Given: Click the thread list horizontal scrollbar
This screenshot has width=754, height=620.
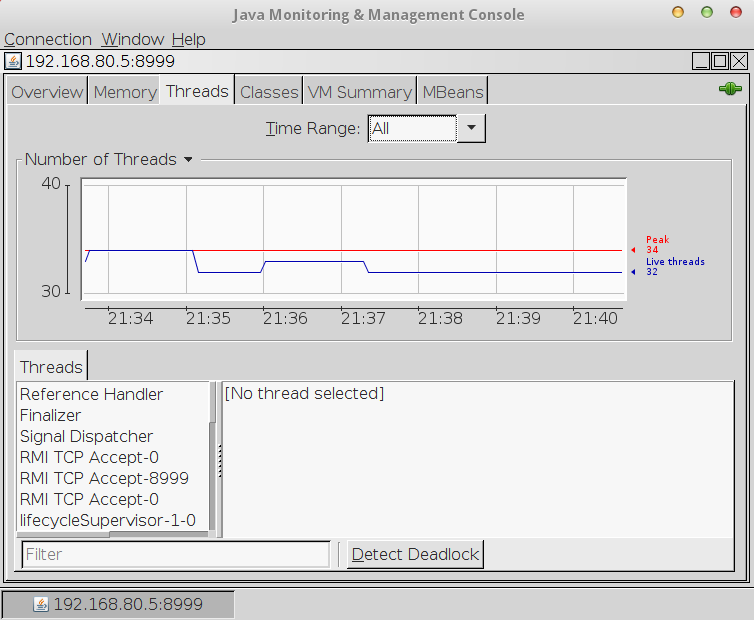Looking at the screenshot, I should (x=113, y=534).
